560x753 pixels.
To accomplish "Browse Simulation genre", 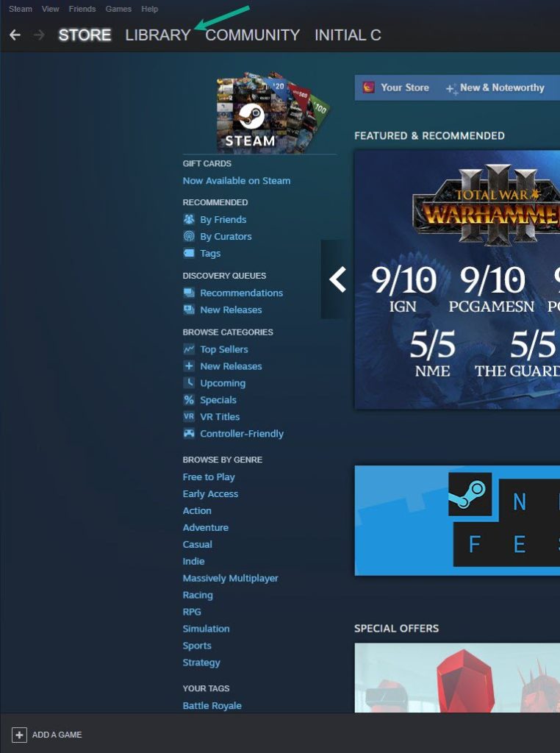I will (x=206, y=629).
